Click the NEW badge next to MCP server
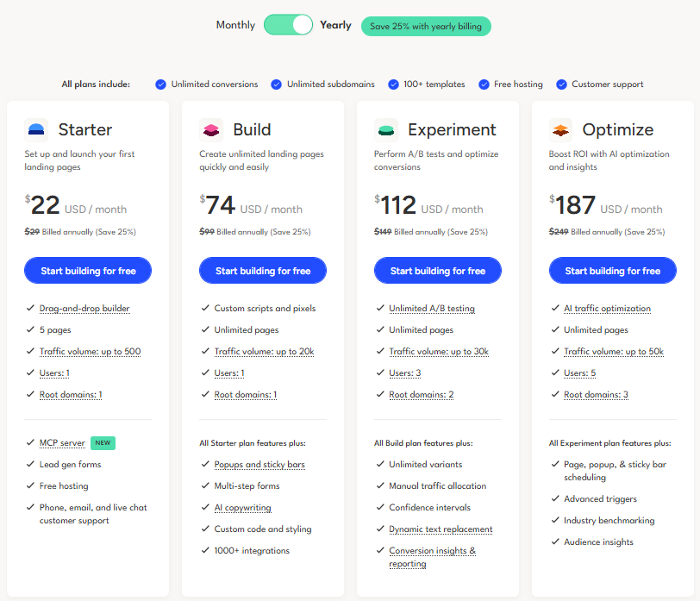Image resolution: width=700 pixels, height=601 pixels. point(103,443)
